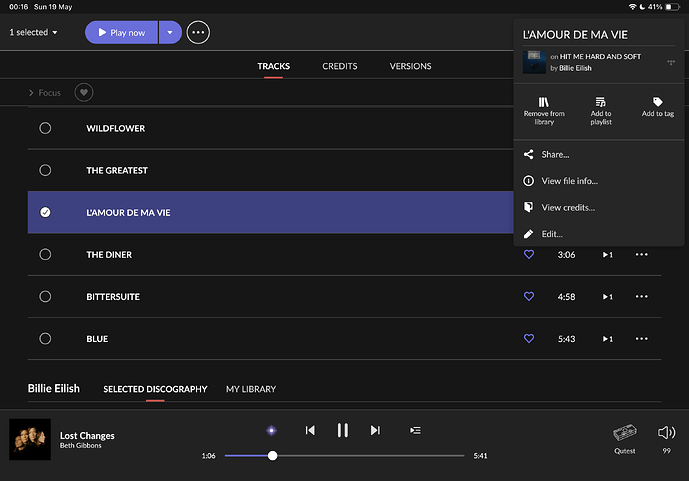
Task: Select the BLUE track checkbox
Action: tap(45, 339)
